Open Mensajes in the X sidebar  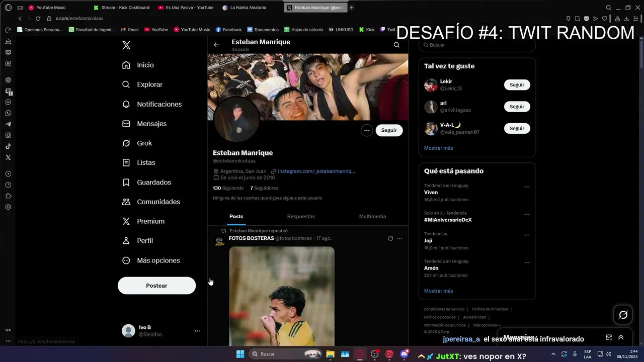[x=144, y=124]
